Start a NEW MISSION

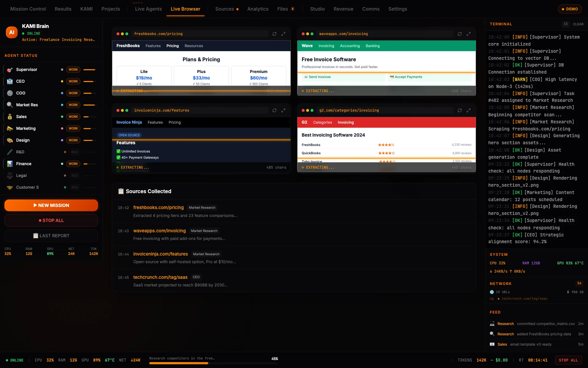point(51,205)
